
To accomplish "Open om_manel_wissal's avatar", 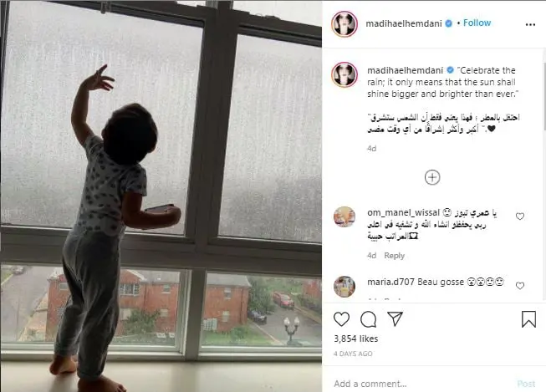I will click(x=344, y=216).
